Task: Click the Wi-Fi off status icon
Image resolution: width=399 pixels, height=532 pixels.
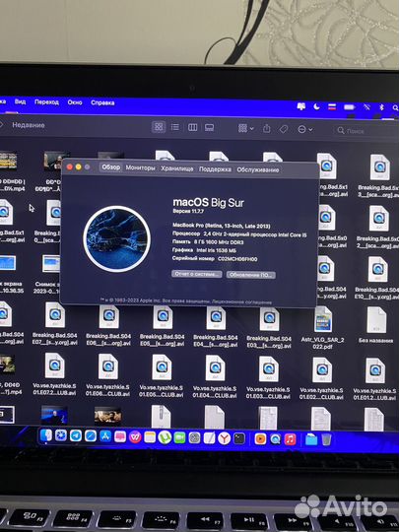Action: coord(367,107)
